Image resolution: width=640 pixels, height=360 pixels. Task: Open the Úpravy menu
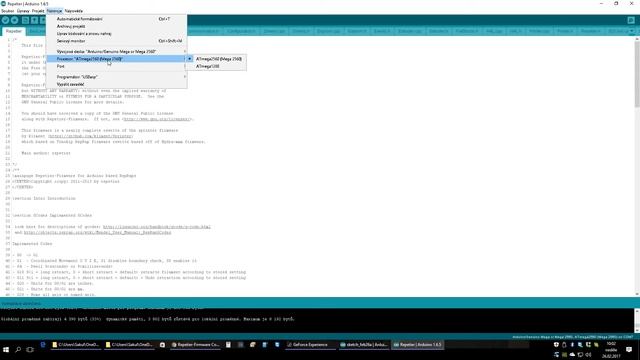pos(23,11)
